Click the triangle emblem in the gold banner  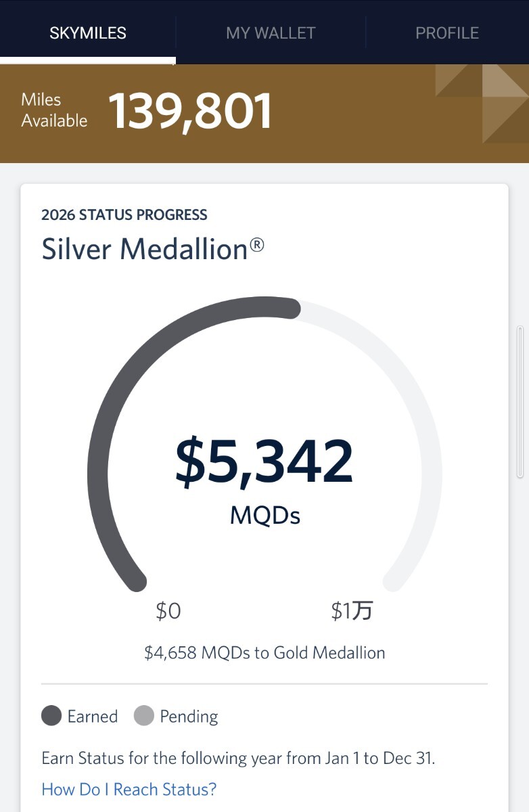[482, 103]
